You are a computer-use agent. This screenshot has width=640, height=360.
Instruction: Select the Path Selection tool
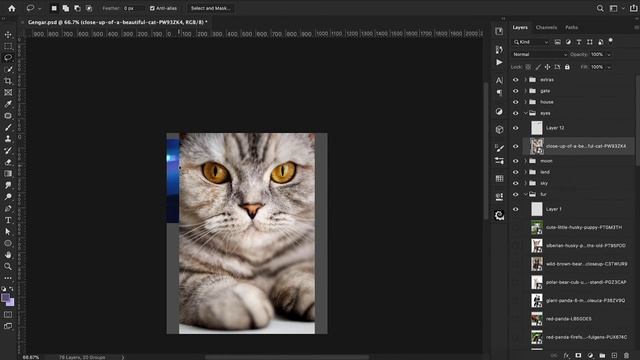pyautogui.click(x=8, y=231)
